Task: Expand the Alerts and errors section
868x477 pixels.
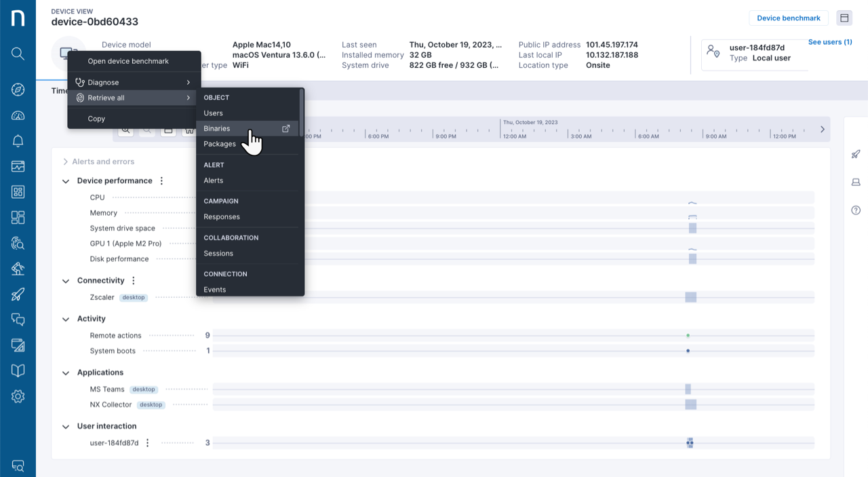Action: coord(66,161)
